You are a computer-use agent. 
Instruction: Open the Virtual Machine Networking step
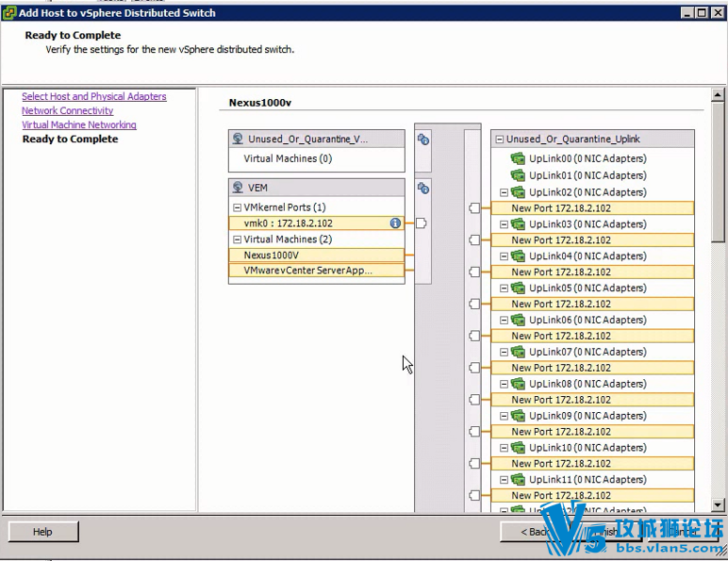coord(79,124)
